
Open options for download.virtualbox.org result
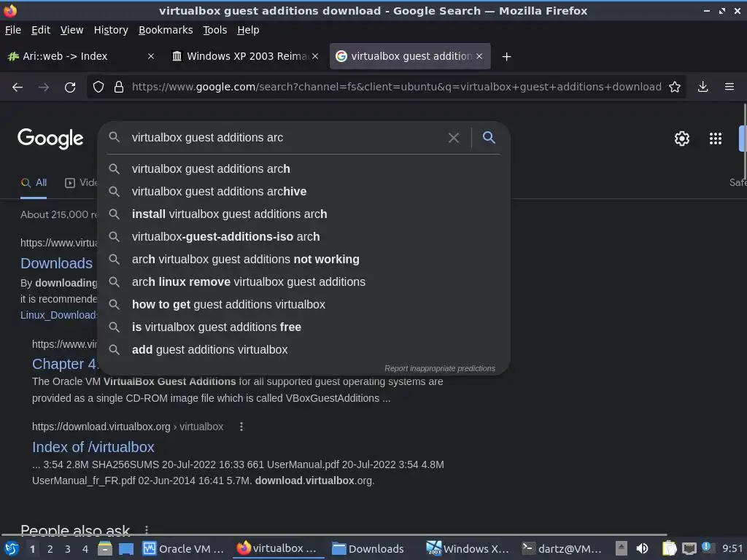[x=241, y=427]
